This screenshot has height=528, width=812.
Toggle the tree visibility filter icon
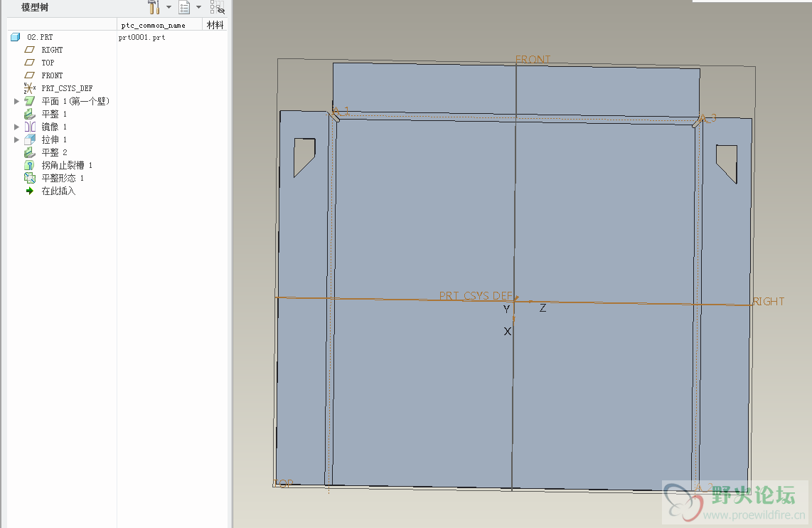click(218, 6)
